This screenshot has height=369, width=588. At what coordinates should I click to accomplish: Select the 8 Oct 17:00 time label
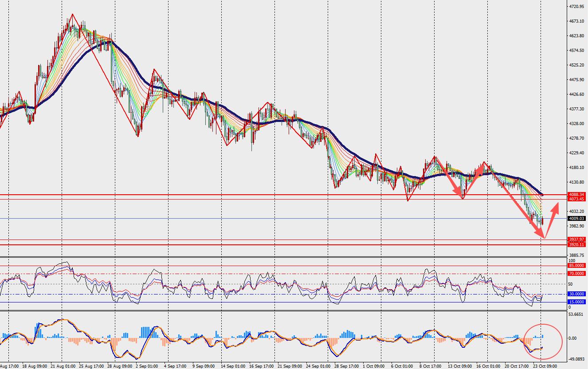click(x=430, y=366)
